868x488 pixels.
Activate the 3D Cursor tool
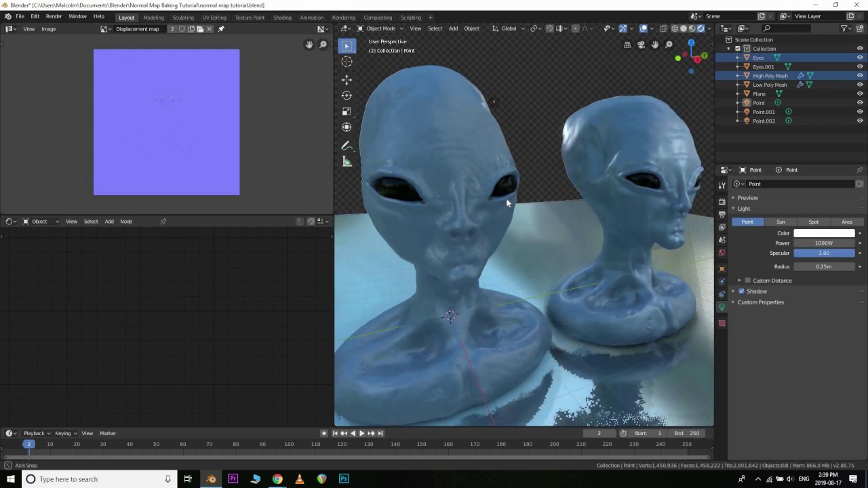coord(347,62)
